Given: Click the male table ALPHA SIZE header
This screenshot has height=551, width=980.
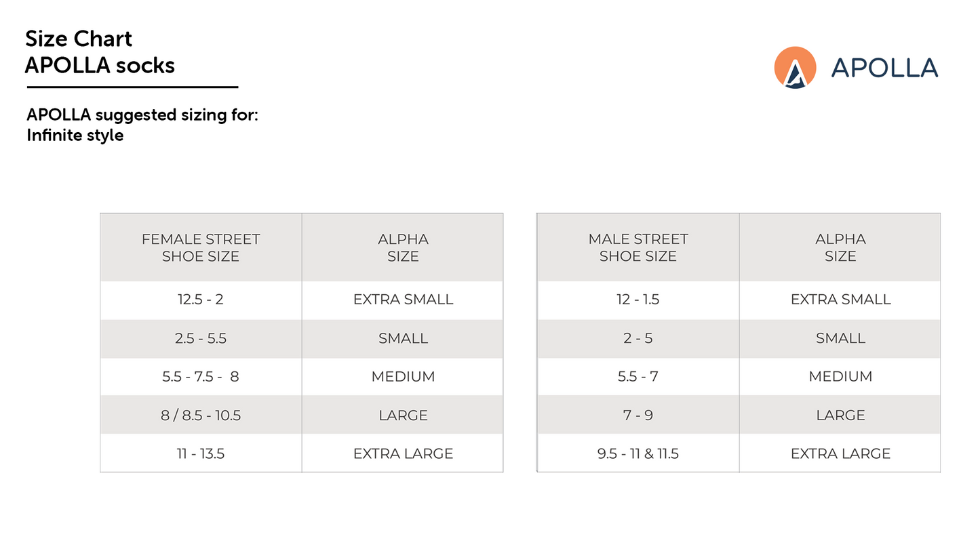Looking at the screenshot, I should click(840, 247).
